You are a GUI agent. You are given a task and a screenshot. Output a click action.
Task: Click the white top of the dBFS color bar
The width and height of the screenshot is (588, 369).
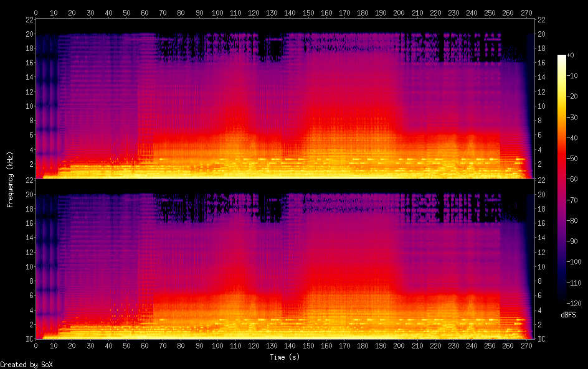click(562, 57)
